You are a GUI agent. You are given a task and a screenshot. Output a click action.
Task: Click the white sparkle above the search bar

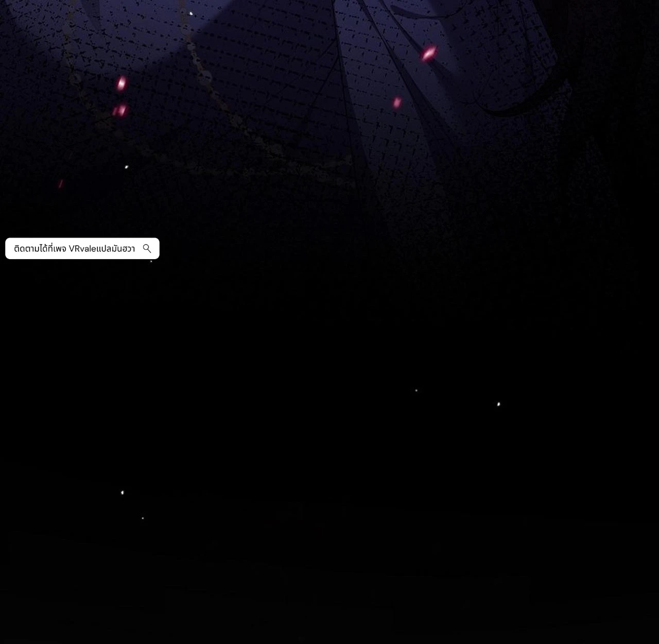coord(127,167)
